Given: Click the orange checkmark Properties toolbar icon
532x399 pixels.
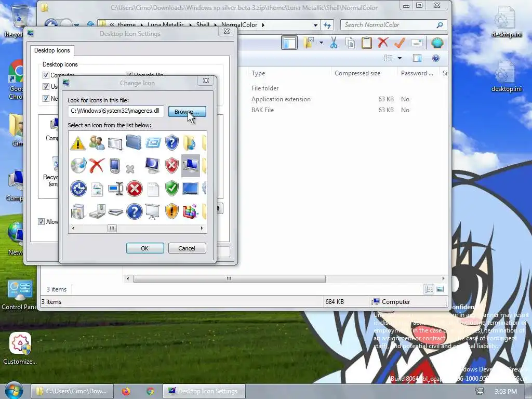Looking at the screenshot, I should click(x=400, y=43).
